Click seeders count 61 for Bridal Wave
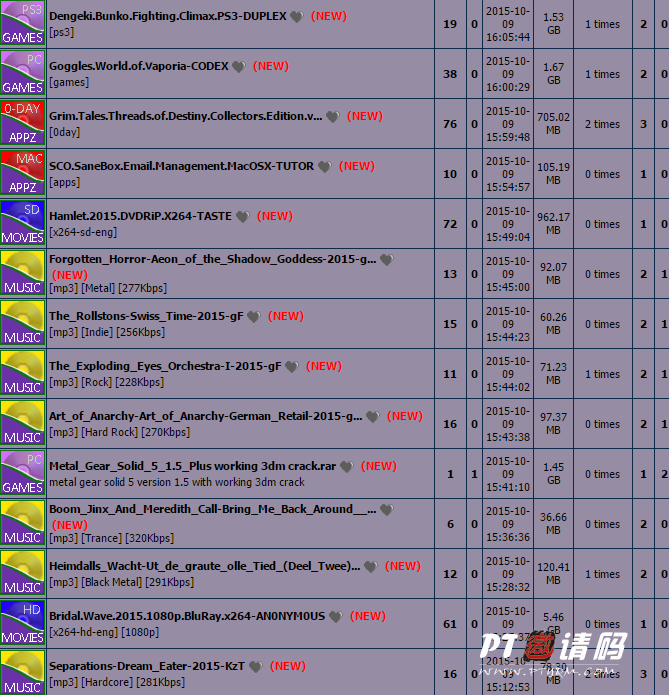Image resolution: width=669 pixels, height=695 pixels. click(450, 624)
